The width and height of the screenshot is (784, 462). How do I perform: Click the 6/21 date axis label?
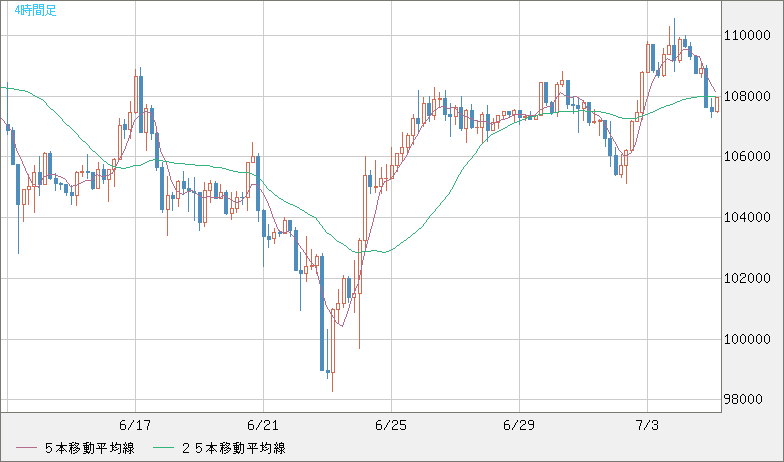263,426
